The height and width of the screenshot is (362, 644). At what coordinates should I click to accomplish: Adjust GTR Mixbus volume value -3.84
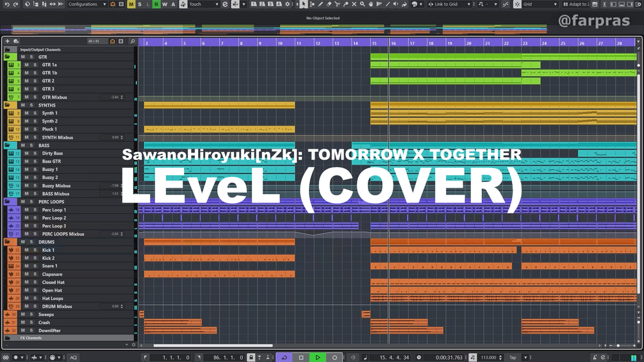[115, 97]
